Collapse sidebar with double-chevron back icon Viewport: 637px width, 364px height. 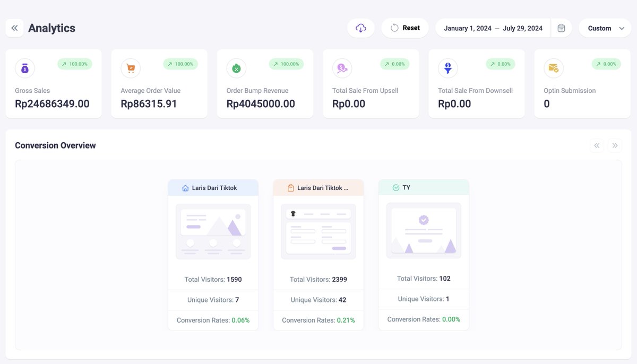pos(14,28)
